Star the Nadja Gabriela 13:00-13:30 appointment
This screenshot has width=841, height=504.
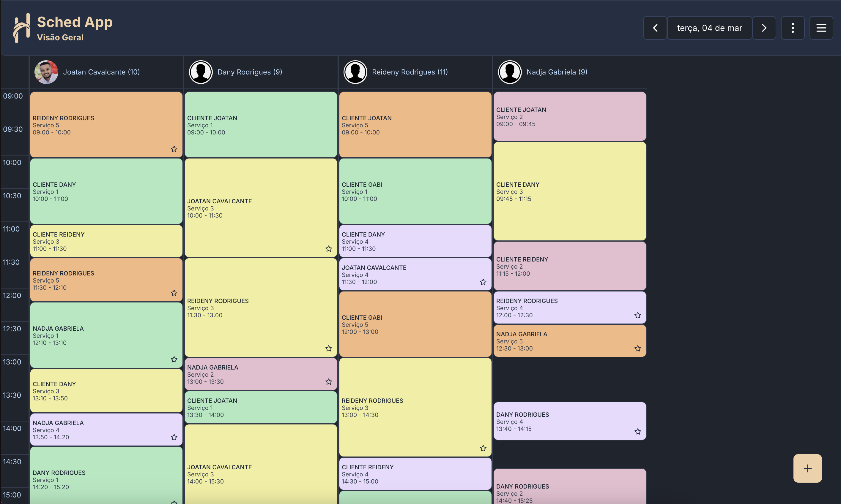(x=328, y=382)
